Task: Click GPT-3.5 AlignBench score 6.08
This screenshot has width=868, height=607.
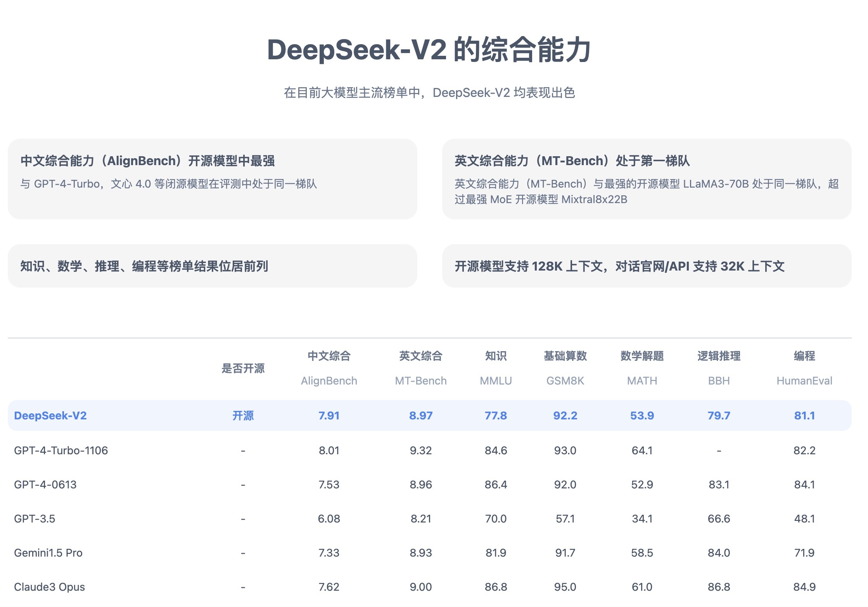Action: click(x=329, y=519)
